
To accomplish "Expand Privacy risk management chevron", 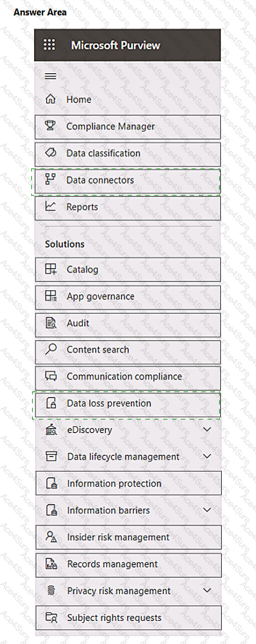I will (207, 591).
